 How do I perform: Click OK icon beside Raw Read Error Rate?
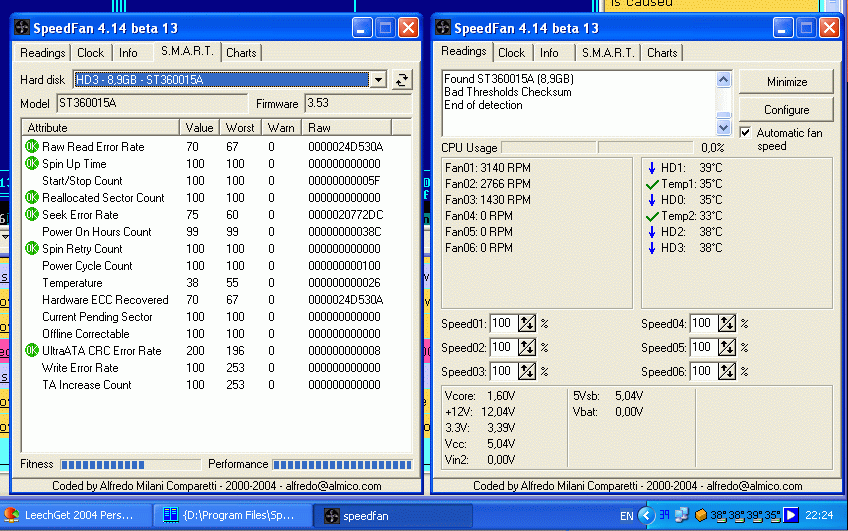(x=32, y=146)
